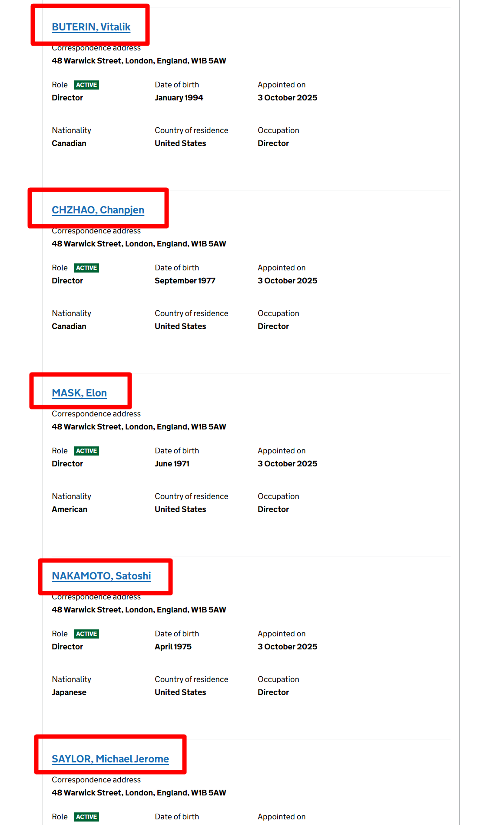This screenshot has width=504, height=825.
Task: Click the September 1977 date of birth
Action: tap(185, 281)
